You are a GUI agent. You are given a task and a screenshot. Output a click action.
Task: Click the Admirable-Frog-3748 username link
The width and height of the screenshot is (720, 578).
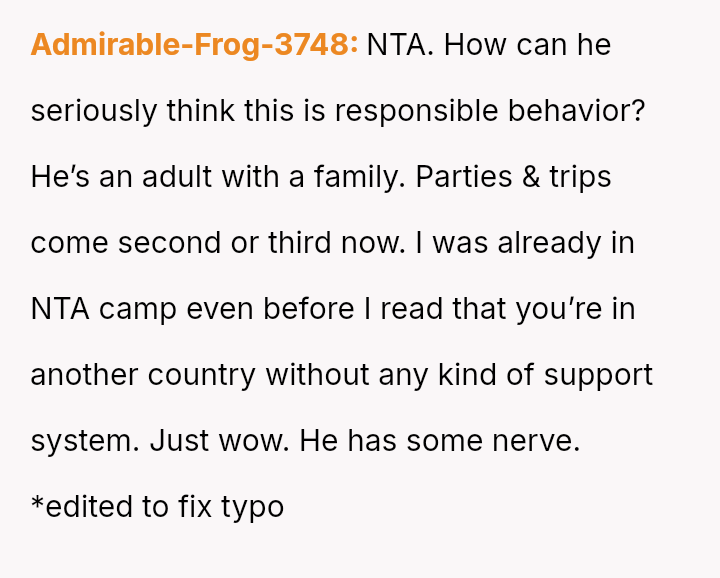(194, 45)
